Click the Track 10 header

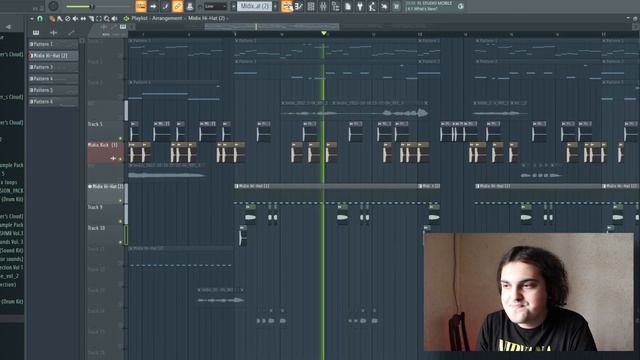105,235
